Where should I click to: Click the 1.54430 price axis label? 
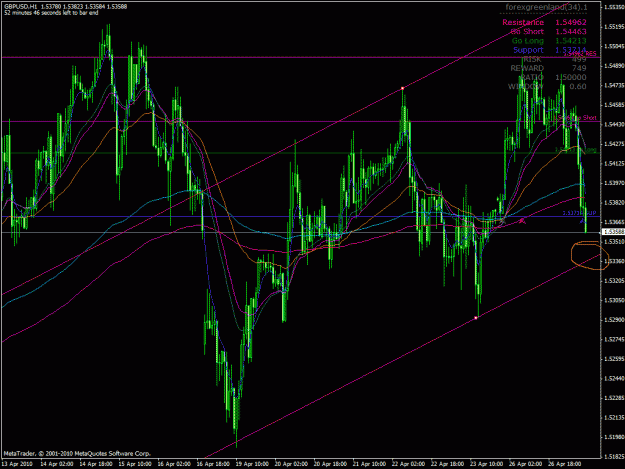point(614,124)
